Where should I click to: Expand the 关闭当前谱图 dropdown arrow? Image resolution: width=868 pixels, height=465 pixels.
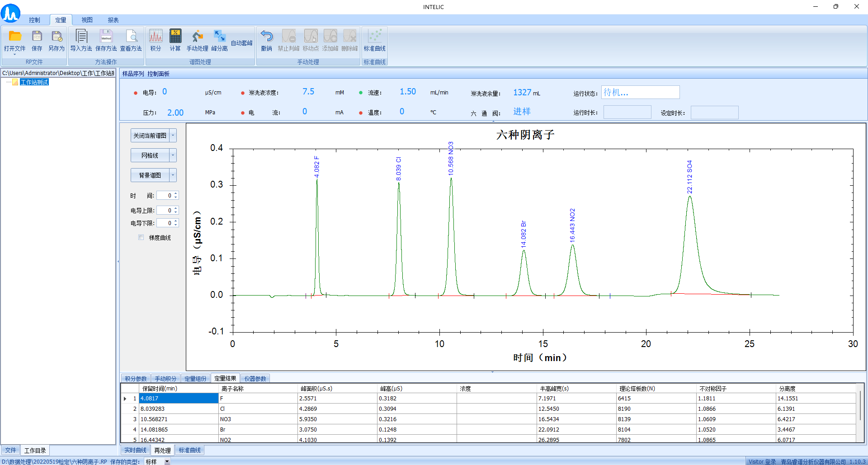click(173, 136)
